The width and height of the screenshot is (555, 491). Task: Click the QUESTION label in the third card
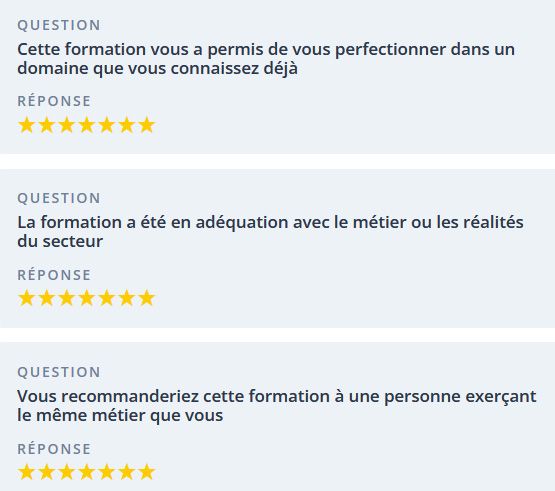pos(59,372)
